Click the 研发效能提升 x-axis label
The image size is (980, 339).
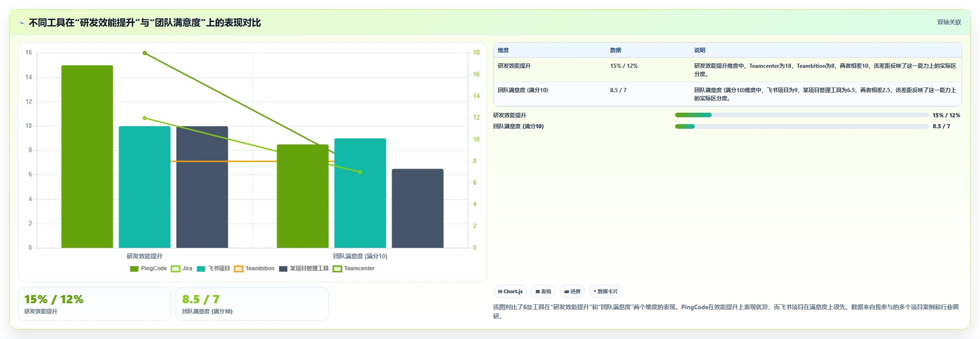click(x=144, y=256)
